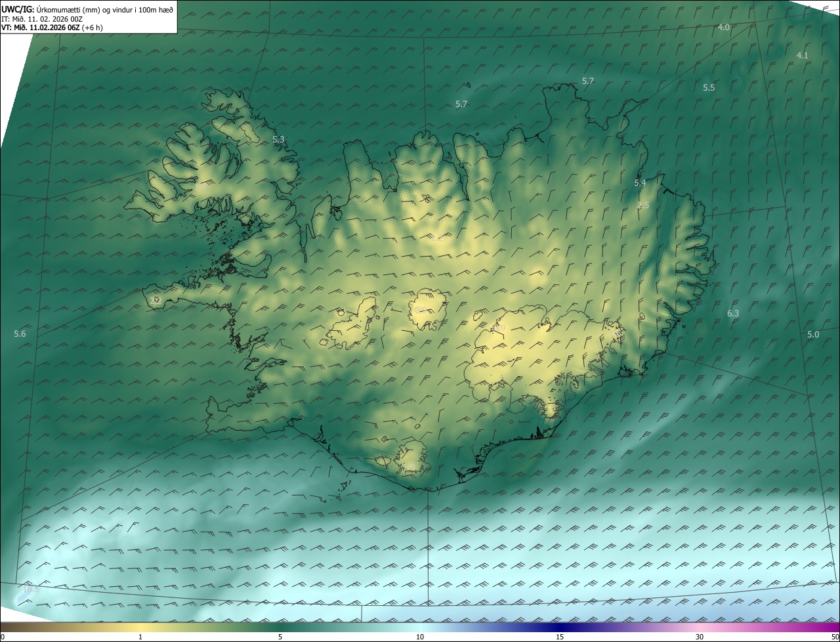Click the 'VT: Mið. 11.02.2026 06Z (+6 h)' line
Screen dimensions: 840x642
[52, 28]
